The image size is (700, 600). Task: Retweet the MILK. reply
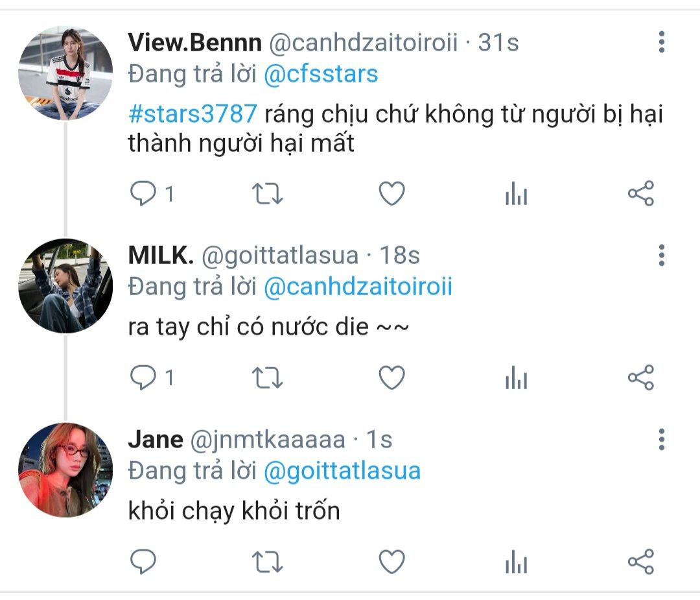click(x=266, y=378)
